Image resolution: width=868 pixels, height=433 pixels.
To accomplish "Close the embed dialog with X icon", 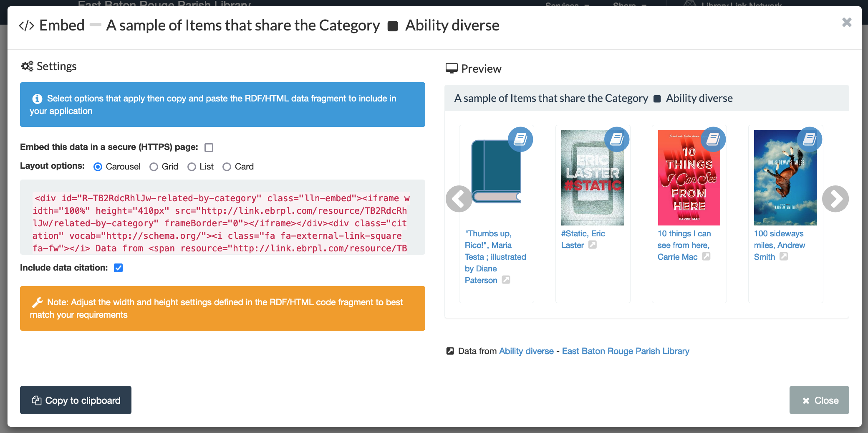I will [847, 22].
